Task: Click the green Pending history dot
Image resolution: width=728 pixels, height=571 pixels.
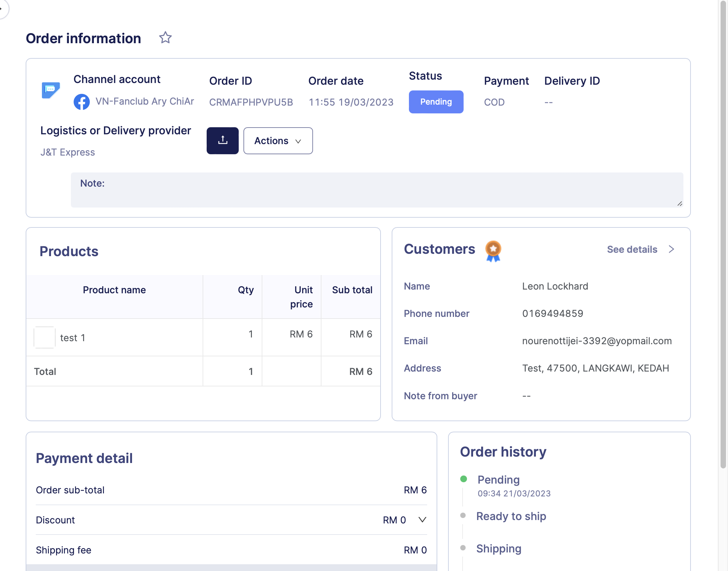Action: [464, 479]
